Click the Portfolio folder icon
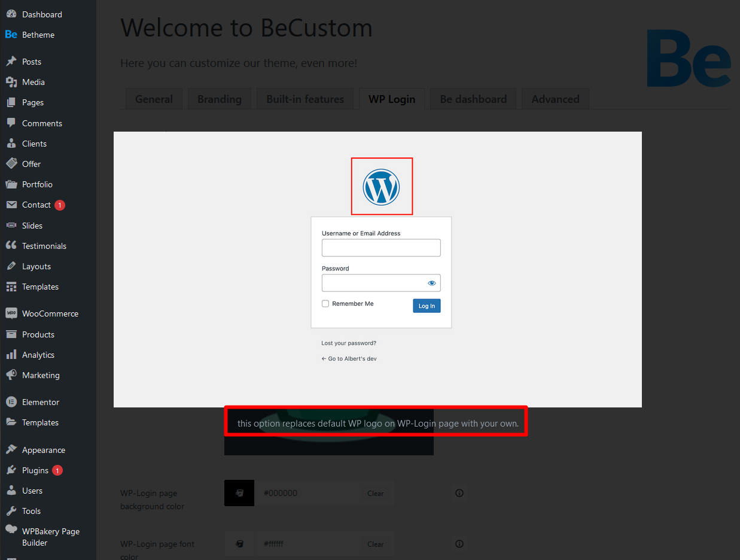The height and width of the screenshot is (560, 740). [11, 184]
